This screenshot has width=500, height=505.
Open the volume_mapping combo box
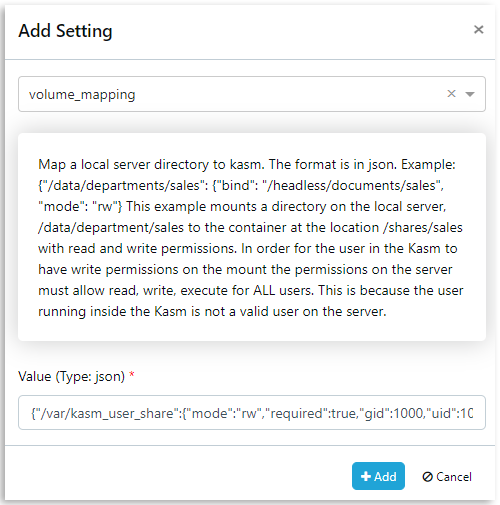252,94
